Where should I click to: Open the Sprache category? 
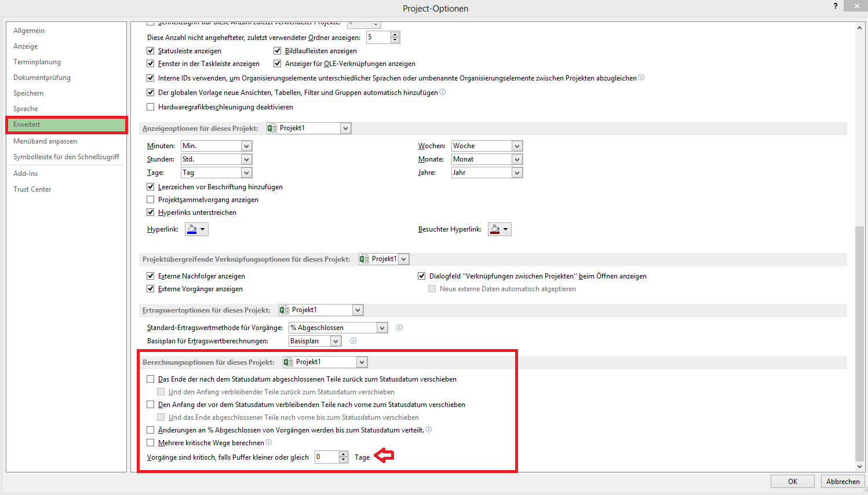point(66,109)
